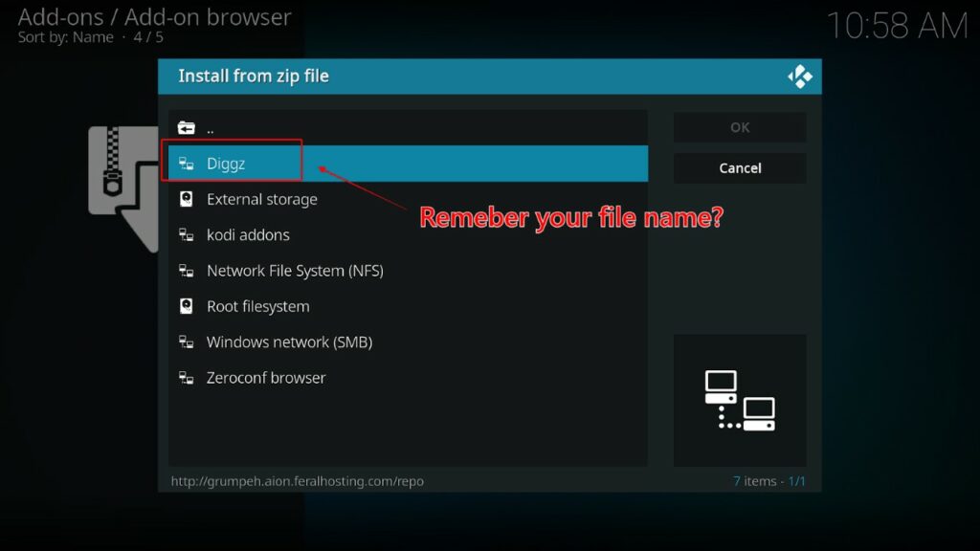Open Zeroconf browser entry

pyautogui.click(x=408, y=377)
